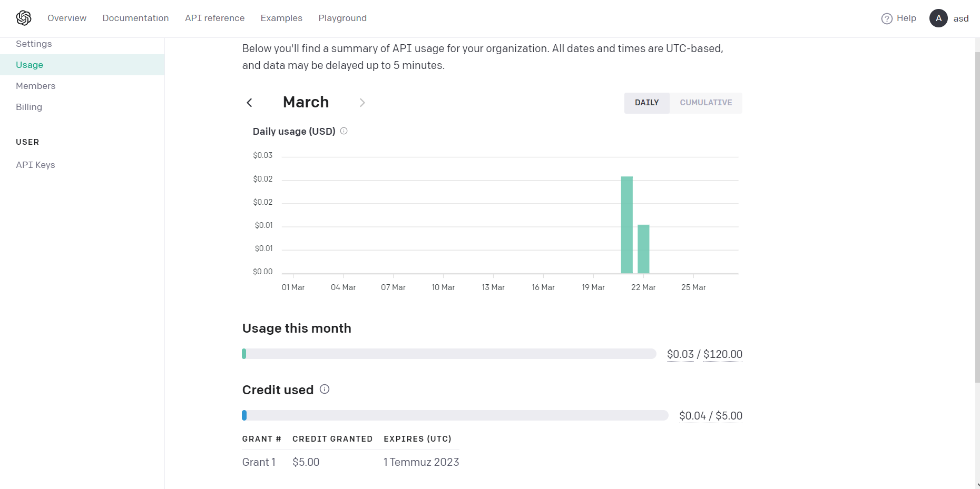Image resolution: width=980 pixels, height=489 pixels.
Task: Click the Usage this month progress bar
Action: pos(449,354)
